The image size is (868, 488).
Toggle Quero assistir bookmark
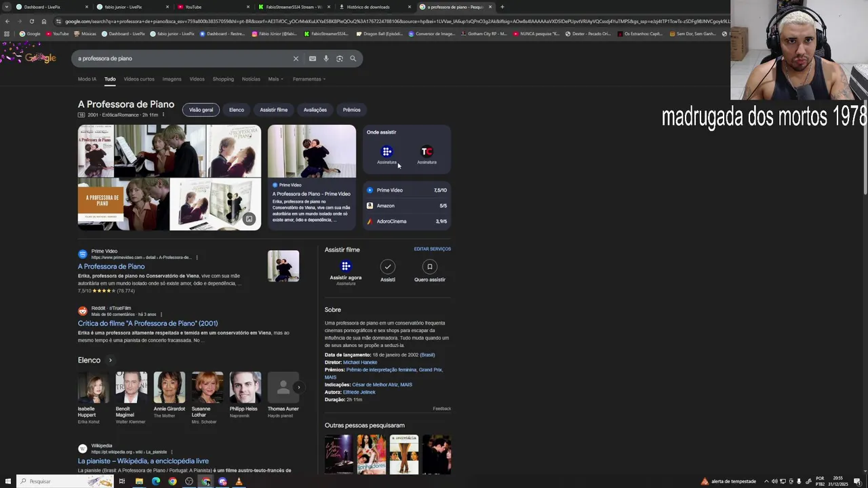[x=429, y=266]
